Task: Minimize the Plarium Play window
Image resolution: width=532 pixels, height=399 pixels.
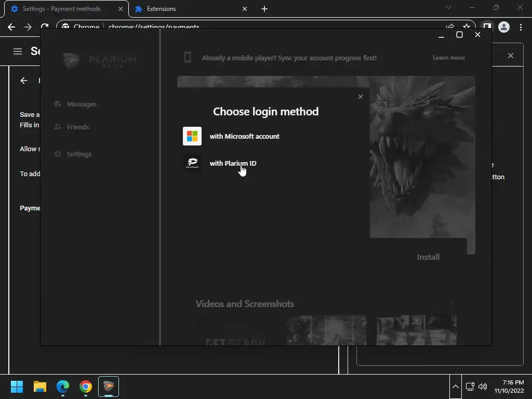Action: 441,35
